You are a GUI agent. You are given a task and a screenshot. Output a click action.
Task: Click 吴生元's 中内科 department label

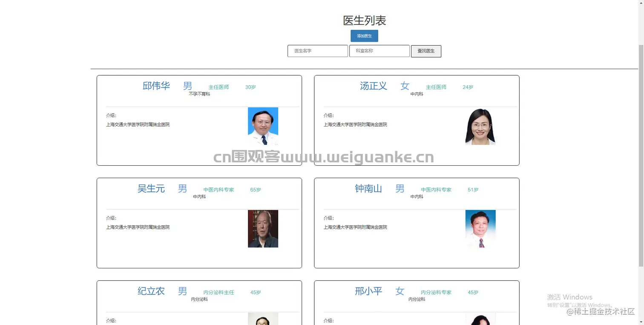pos(199,197)
